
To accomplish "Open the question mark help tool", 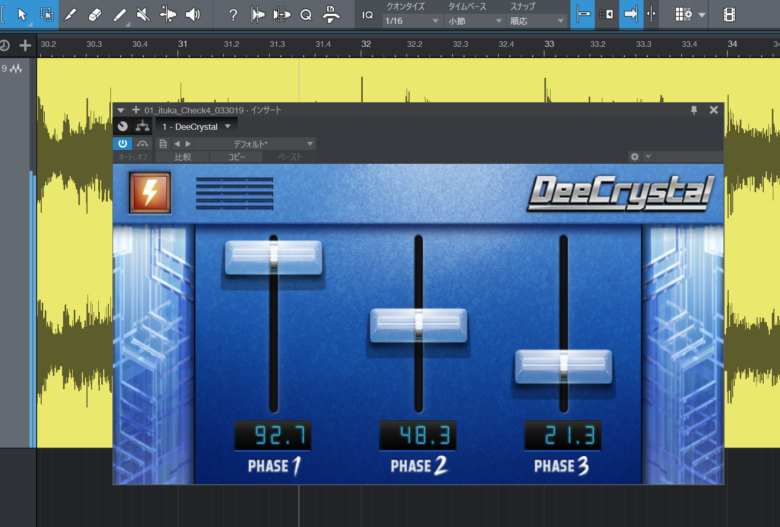I will [233, 15].
